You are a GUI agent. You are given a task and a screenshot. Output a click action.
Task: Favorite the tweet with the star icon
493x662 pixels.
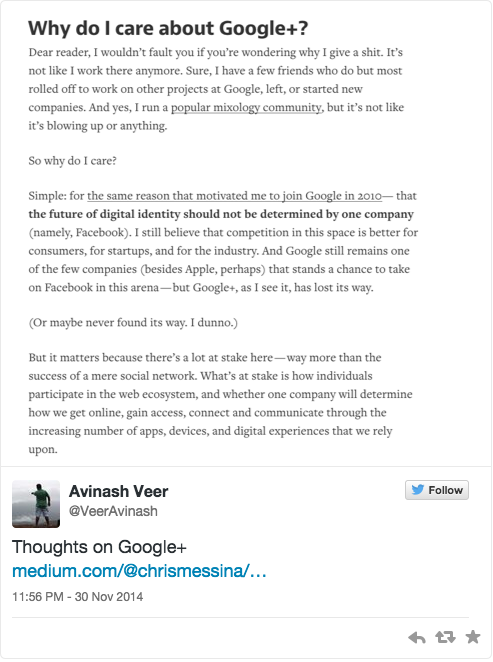pyautogui.click(x=473, y=637)
